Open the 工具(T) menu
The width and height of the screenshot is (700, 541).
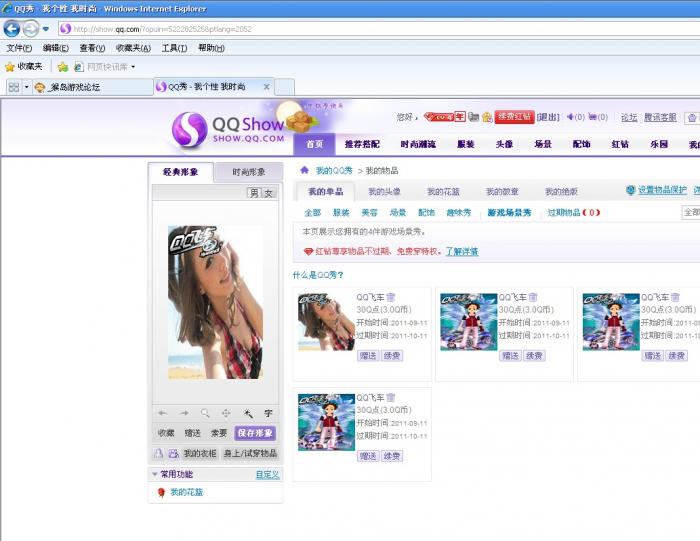174,48
